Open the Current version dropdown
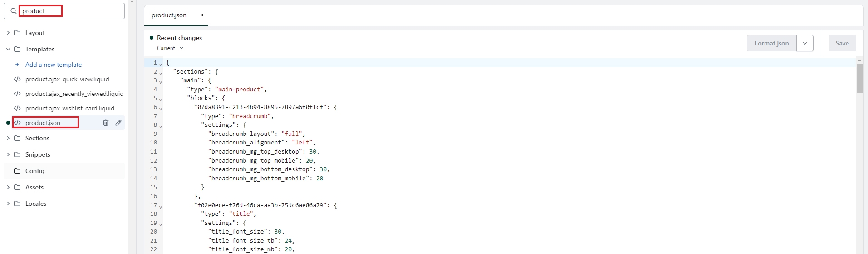Image resolution: width=868 pixels, height=254 pixels. click(170, 48)
